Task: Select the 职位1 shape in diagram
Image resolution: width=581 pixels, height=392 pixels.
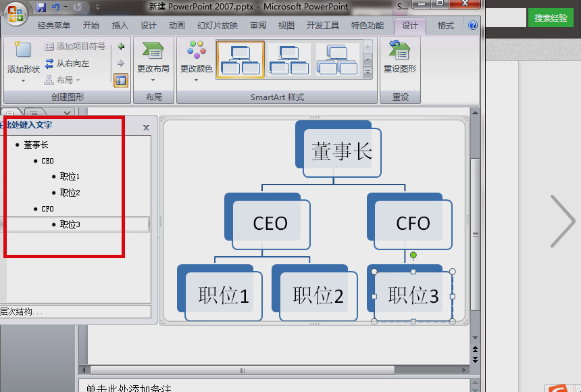Action: coord(223,295)
